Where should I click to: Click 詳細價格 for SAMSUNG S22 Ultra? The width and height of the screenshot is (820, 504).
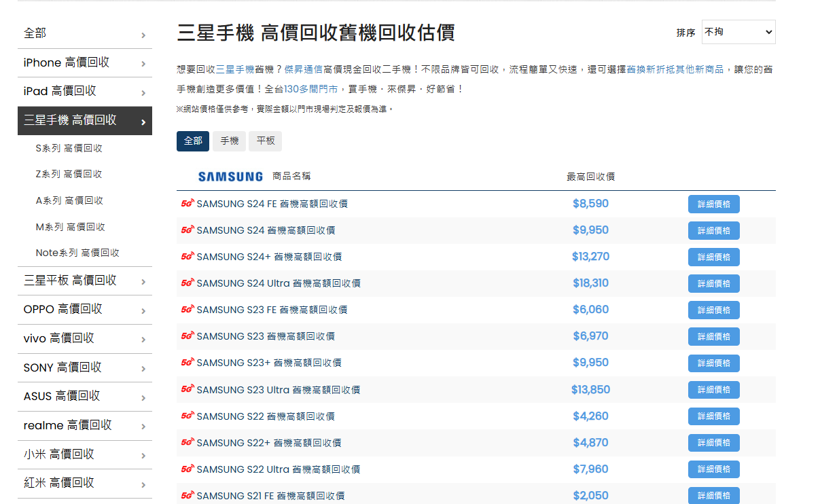(x=713, y=469)
